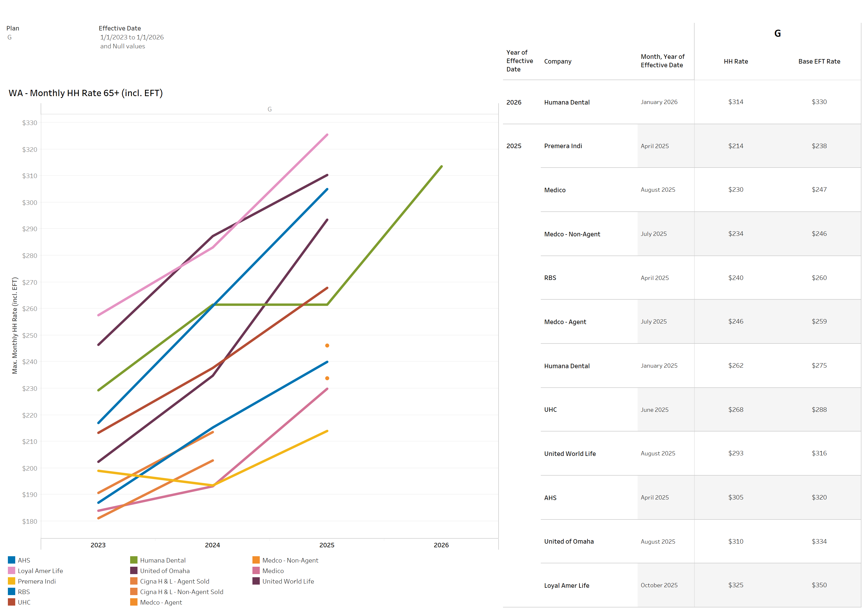Viewport: 868px width, 614px height.
Task: Click the Loyal Amer Life table row label
Action: click(566, 585)
